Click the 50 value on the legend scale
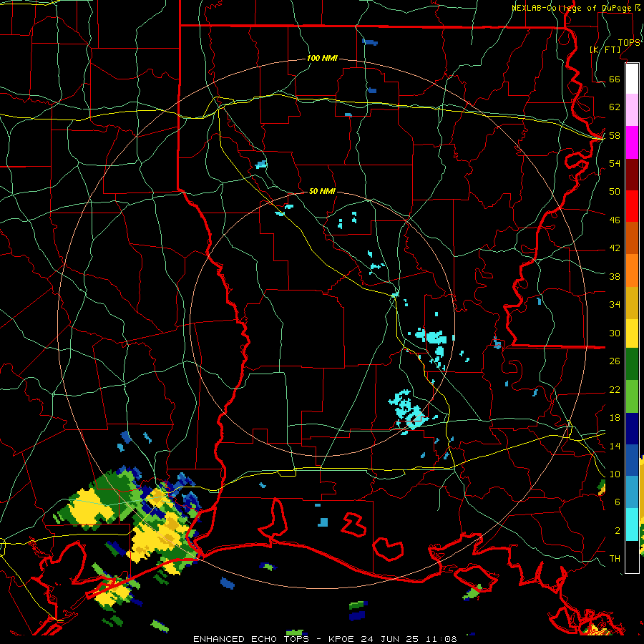The height and width of the screenshot is (644, 644). (615, 191)
